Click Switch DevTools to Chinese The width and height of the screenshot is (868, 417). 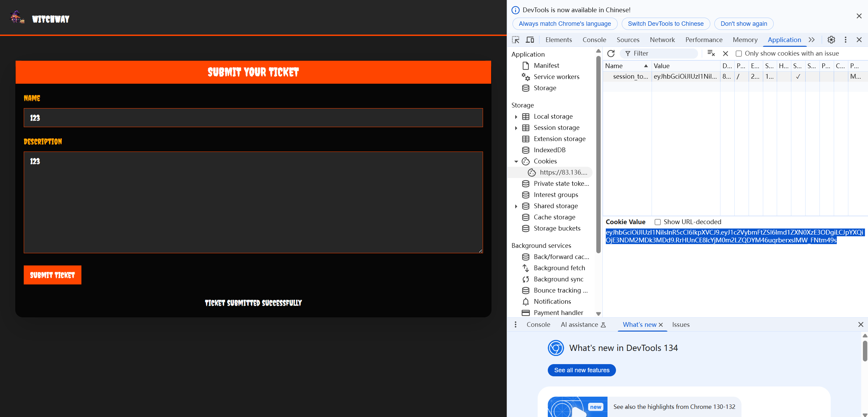coord(666,24)
